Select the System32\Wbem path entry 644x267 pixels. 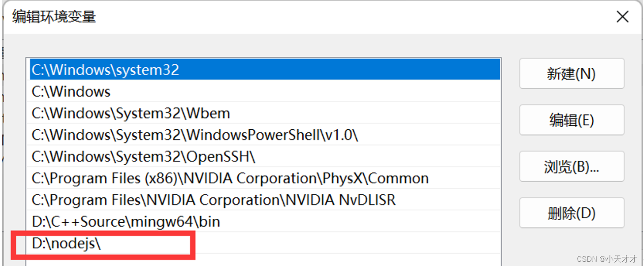click(131, 113)
